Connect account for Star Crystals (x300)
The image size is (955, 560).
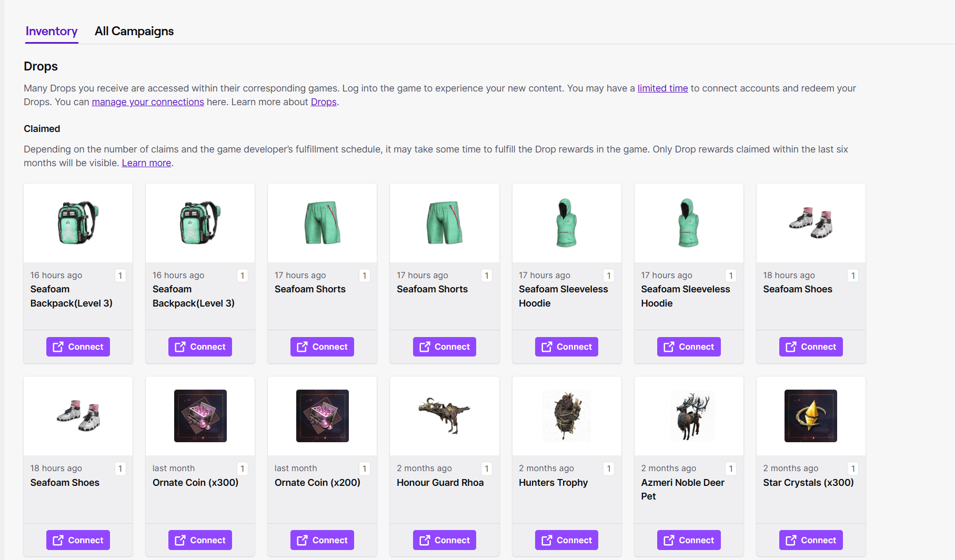(811, 540)
